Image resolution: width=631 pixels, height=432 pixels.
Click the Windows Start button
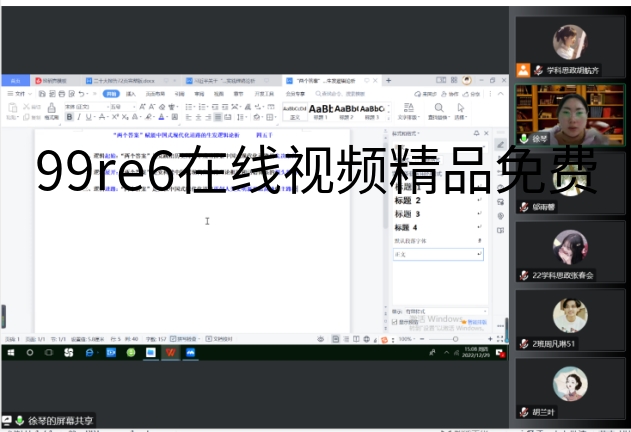[x=11, y=353]
